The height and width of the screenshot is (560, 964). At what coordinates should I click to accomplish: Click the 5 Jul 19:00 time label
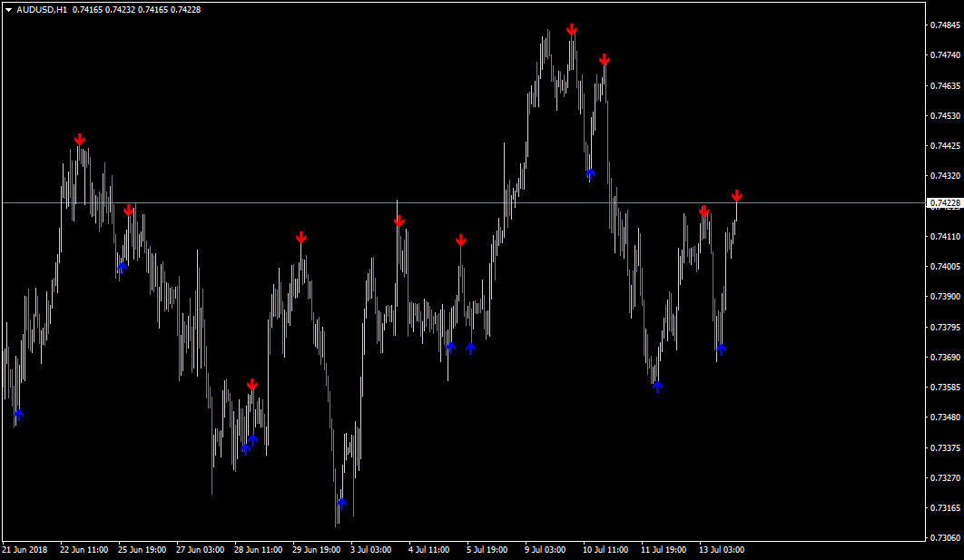click(487, 549)
